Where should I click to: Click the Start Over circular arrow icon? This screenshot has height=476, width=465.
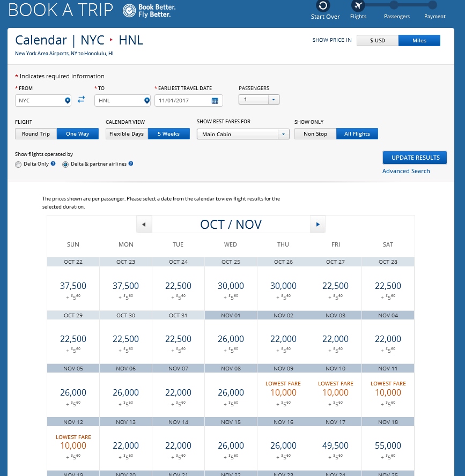(322, 6)
